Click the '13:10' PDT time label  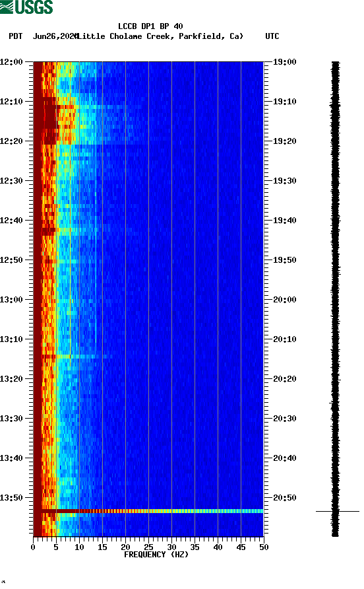(11, 339)
